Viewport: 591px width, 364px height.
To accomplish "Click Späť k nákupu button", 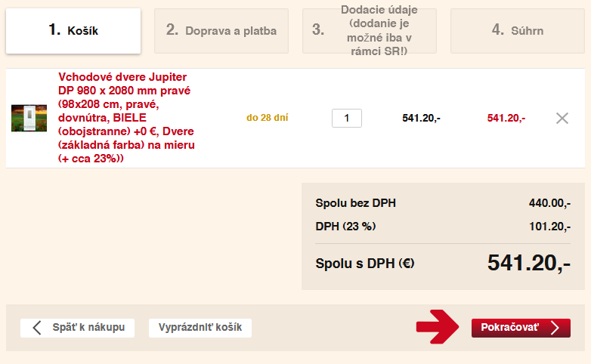I will [x=78, y=328].
